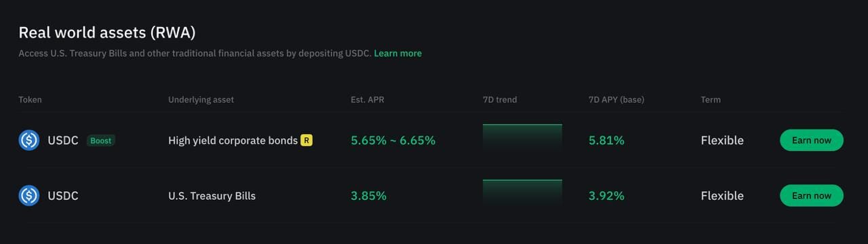Sort by the Est. APR column header
The width and height of the screenshot is (868, 244).
[x=368, y=100]
